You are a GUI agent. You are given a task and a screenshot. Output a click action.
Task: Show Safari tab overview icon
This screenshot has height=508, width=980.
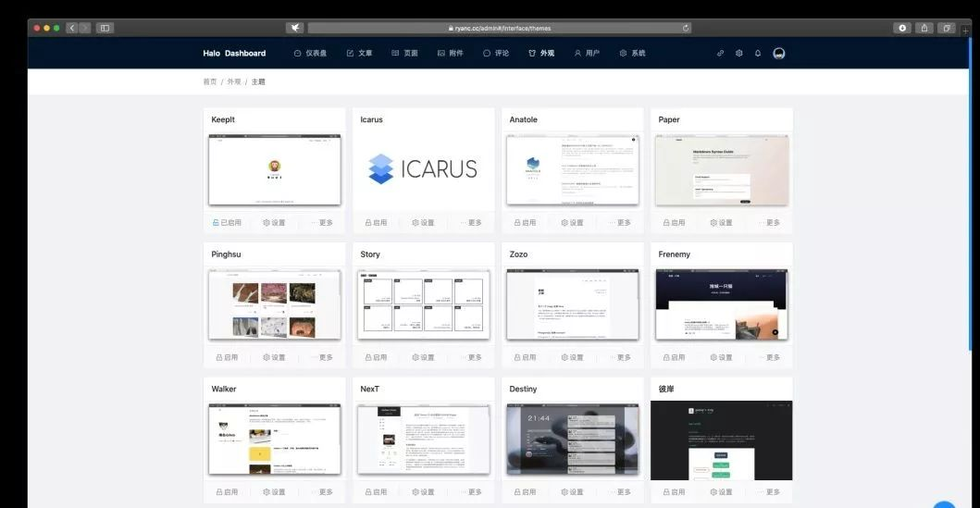[x=947, y=28]
